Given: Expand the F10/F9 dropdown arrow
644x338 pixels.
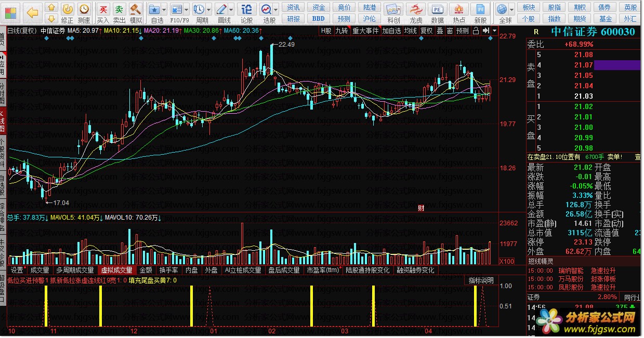Looking at the screenshot, I should pos(187,9).
